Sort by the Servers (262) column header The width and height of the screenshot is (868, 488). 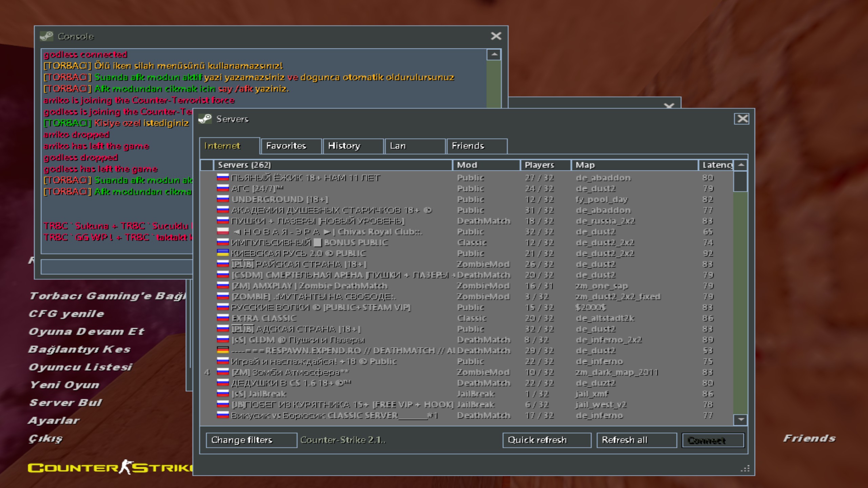333,165
